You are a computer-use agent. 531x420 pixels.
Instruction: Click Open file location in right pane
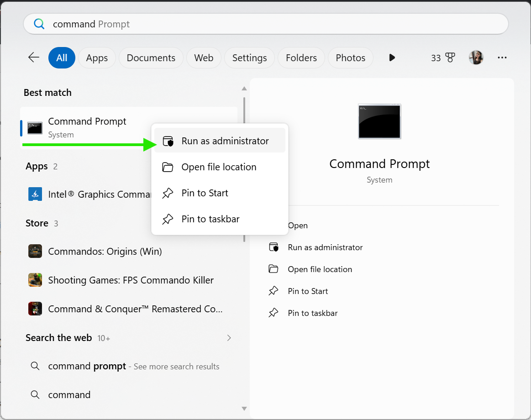click(320, 269)
